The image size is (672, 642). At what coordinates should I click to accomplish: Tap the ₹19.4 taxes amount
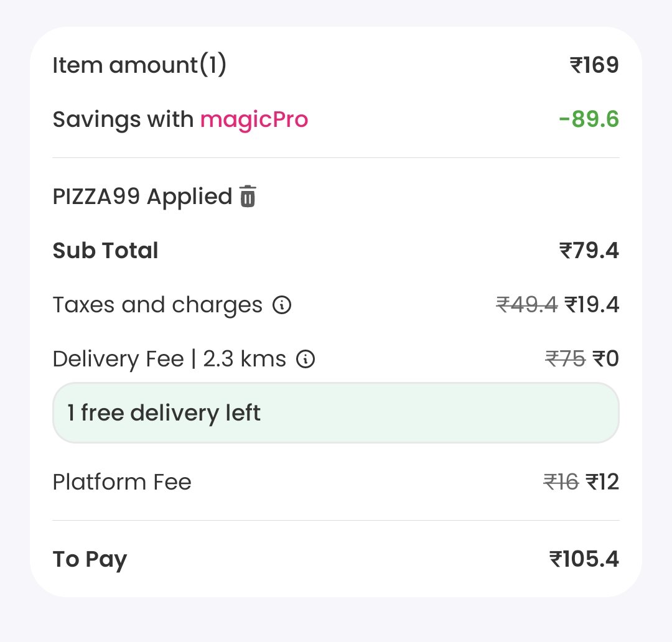click(592, 305)
